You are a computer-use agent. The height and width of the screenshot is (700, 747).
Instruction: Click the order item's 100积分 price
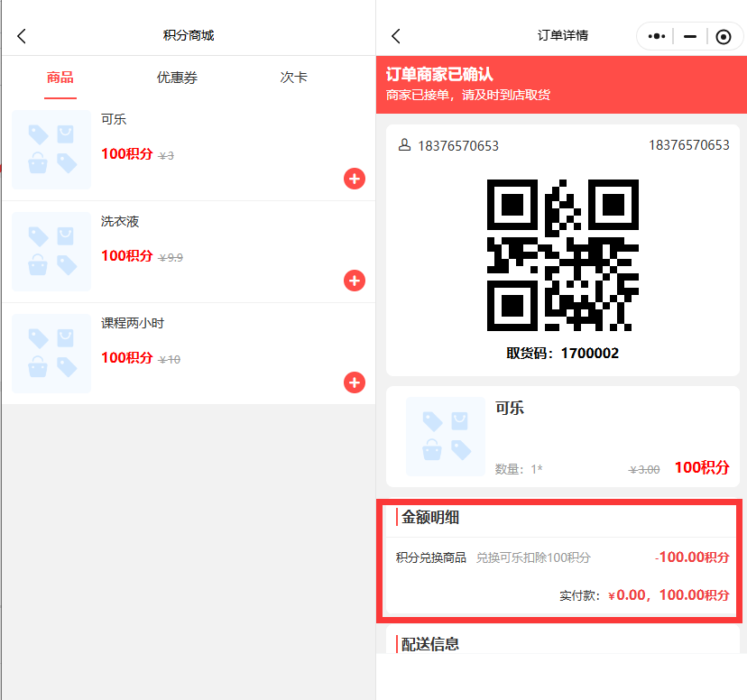click(702, 467)
